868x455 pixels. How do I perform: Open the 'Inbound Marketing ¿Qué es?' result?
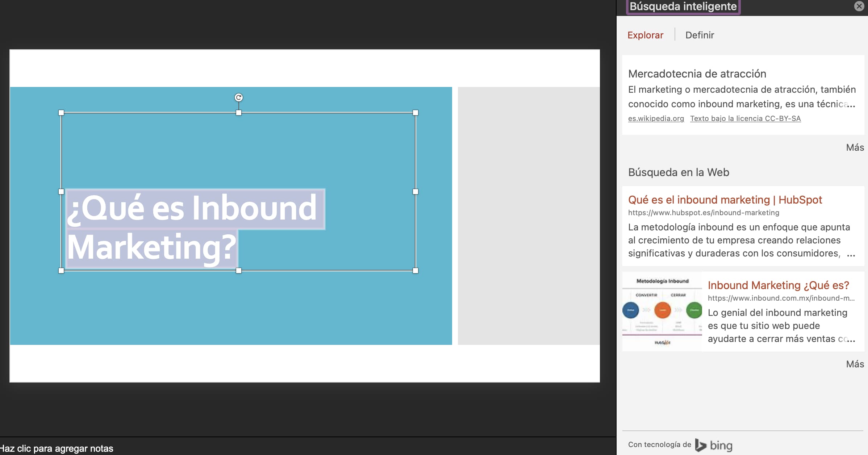coord(778,285)
